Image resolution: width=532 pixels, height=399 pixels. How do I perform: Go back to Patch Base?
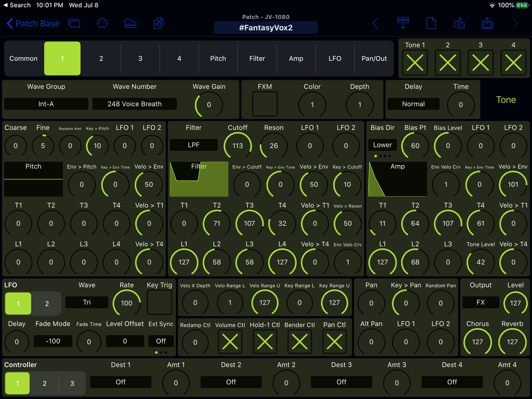tap(33, 23)
